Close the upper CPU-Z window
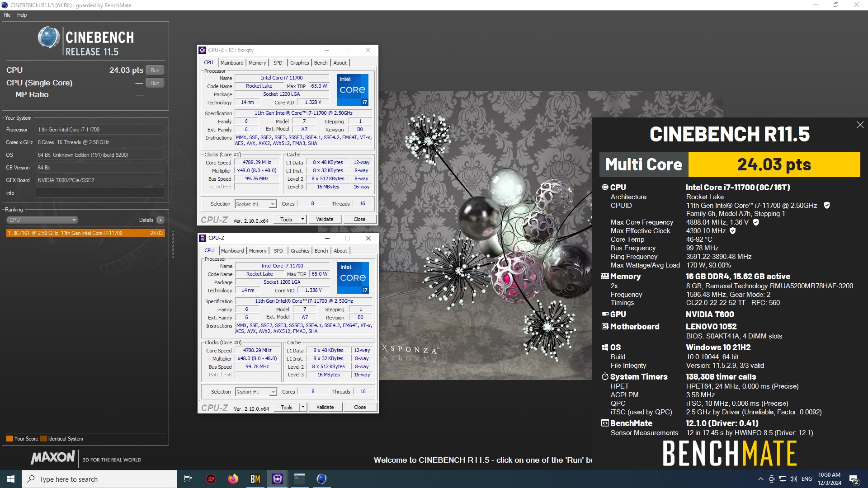868x488 pixels. (368, 50)
